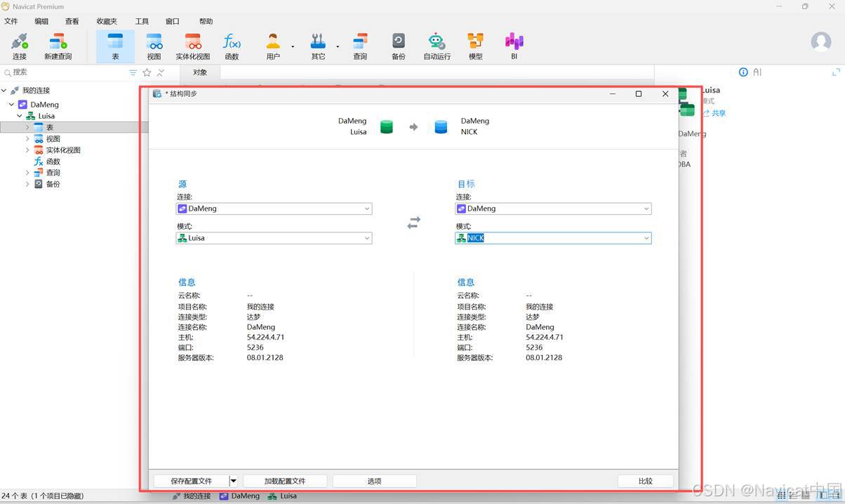Click the 用户 user toolbar icon

[273, 46]
